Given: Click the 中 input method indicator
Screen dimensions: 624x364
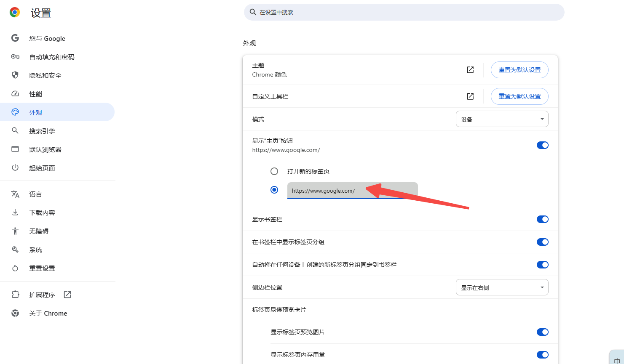Looking at the screenshot, I should (617, 361).
